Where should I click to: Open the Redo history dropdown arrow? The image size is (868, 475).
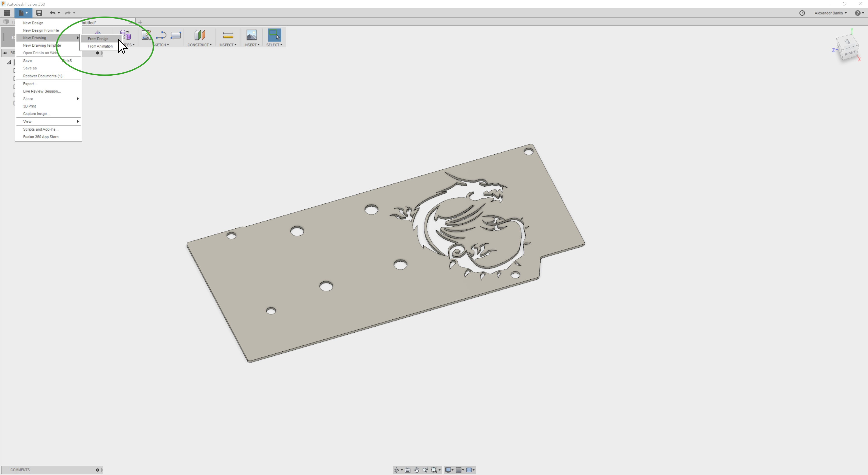74,13
